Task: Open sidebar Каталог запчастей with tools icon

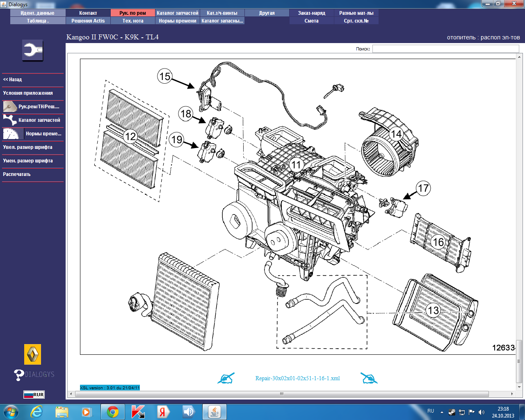Action: [x=33, y=120]
